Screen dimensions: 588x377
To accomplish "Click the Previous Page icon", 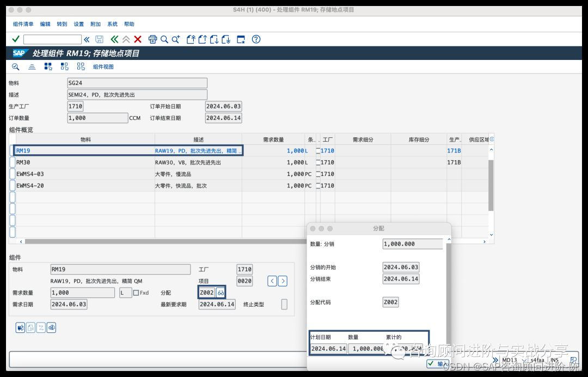I will click(203, 39).
